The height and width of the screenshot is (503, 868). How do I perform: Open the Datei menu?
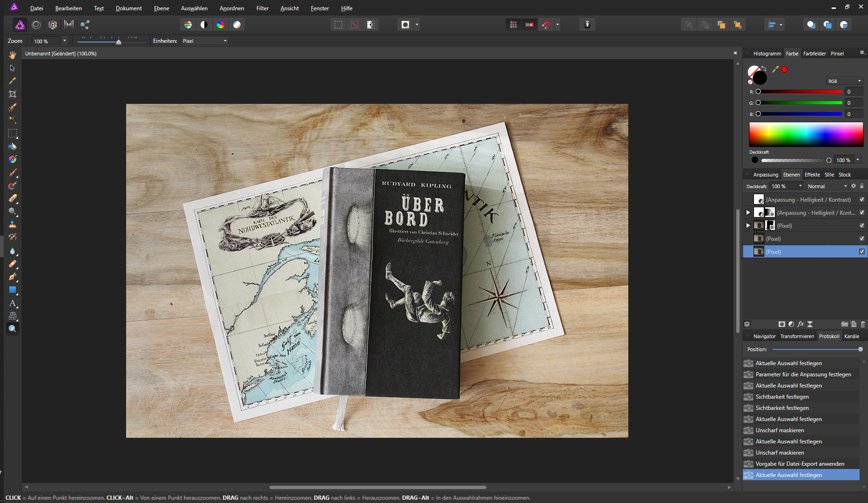[37, 8]
